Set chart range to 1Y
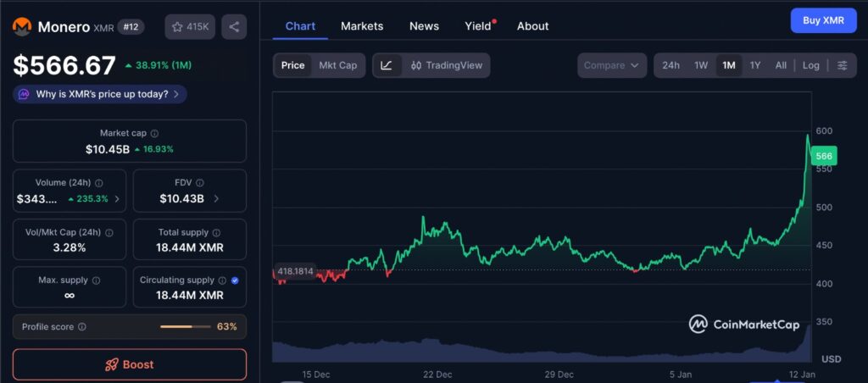Viewport: 868px width, 383px height. pyautogui.click(x=755, y=65)
